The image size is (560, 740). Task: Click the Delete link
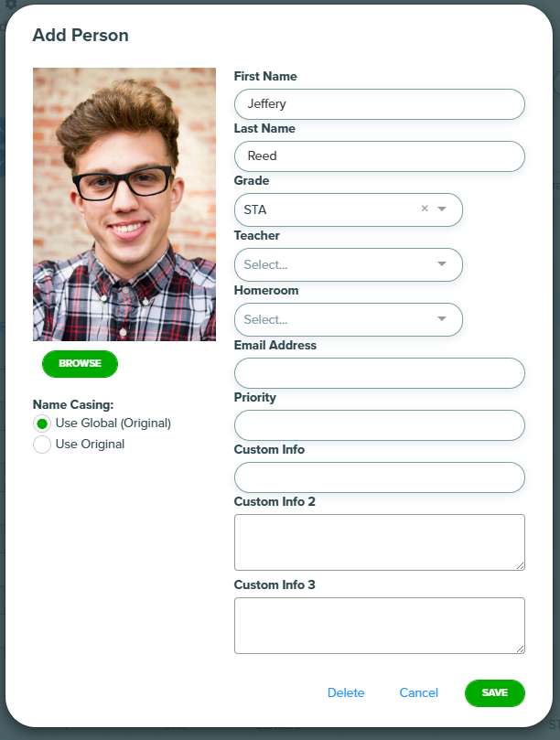click(346, 692)
